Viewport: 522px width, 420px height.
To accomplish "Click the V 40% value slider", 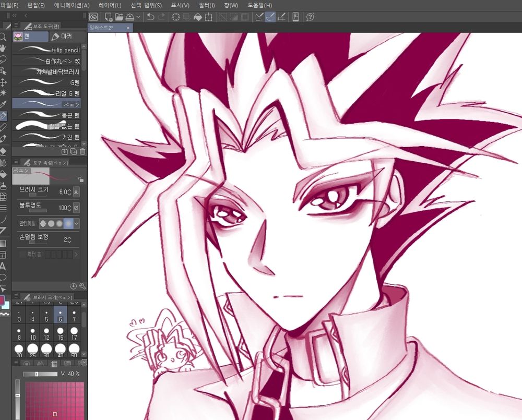I will pos(40,374).
